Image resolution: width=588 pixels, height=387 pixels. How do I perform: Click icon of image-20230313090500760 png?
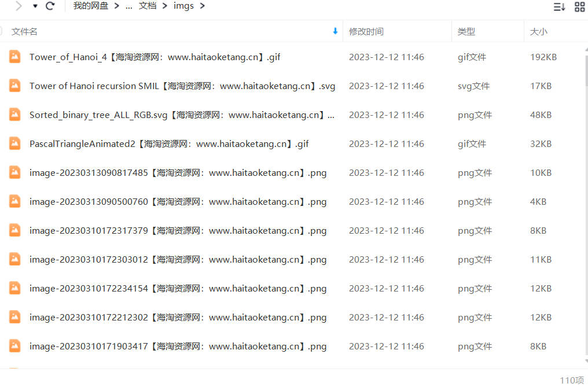click(14, 201)
